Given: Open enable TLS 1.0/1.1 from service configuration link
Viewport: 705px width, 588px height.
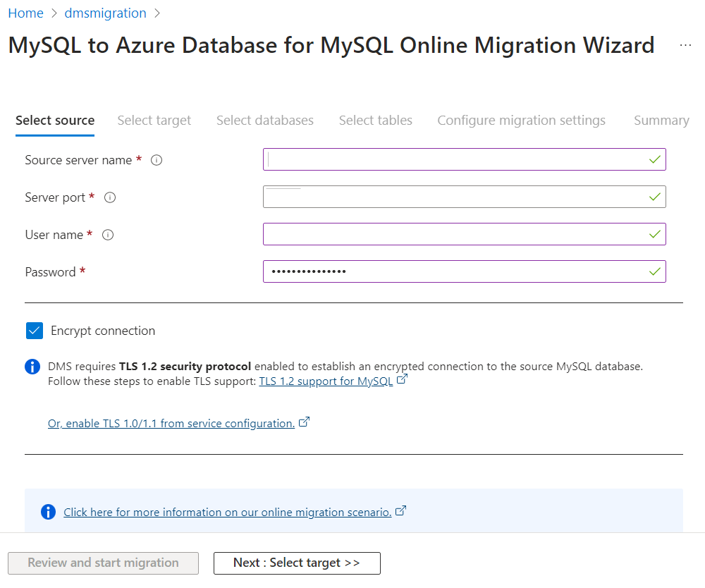Looking at the screenshot, I should coord(171,424).
